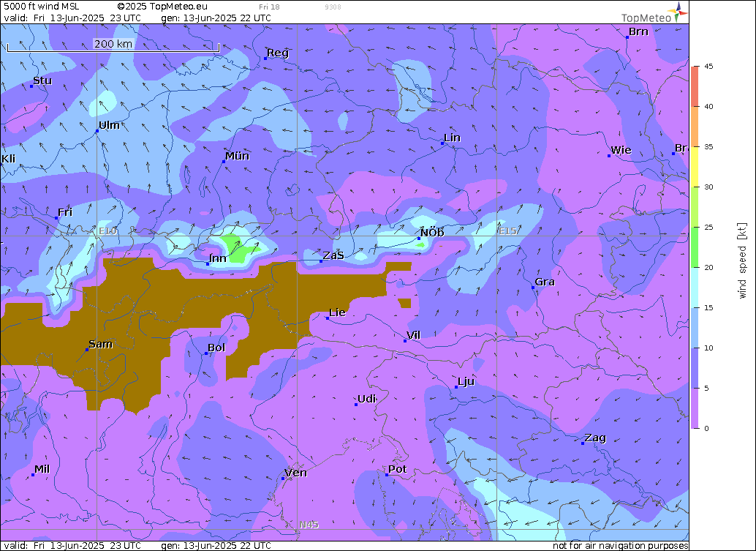
Task: Click the 200 km scale bar
Action: point(113,45)
